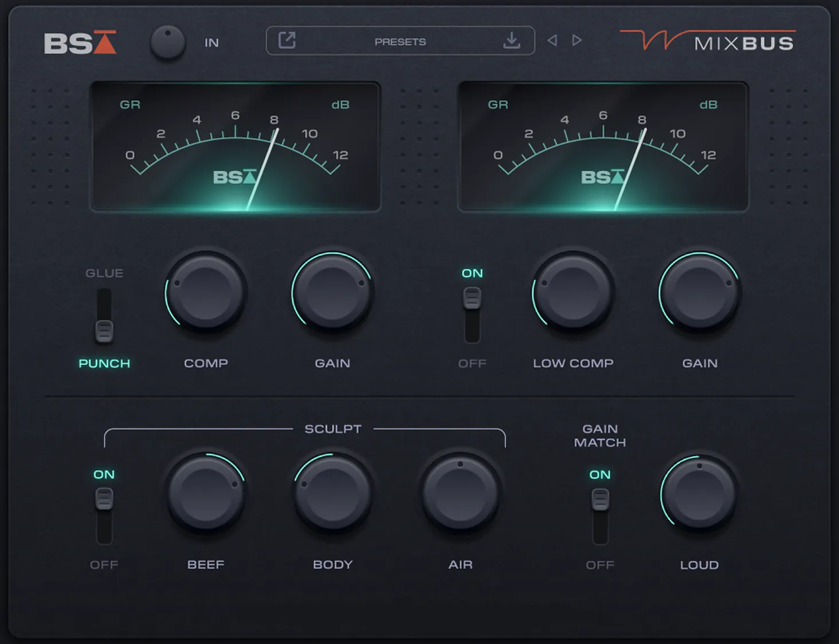Click the IN label text
The image size is (839, 644).
pyautogui.click(x=211, y=43)
